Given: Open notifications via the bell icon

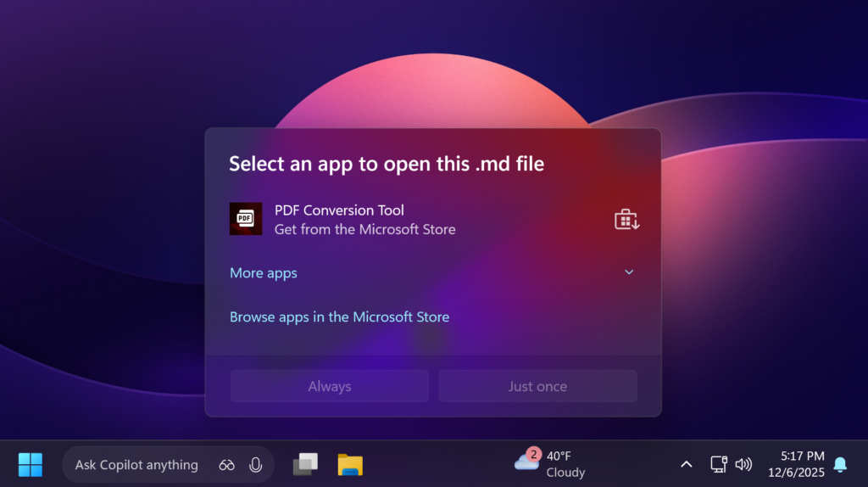Looking at the screenshot, I should tap(840, 464).
